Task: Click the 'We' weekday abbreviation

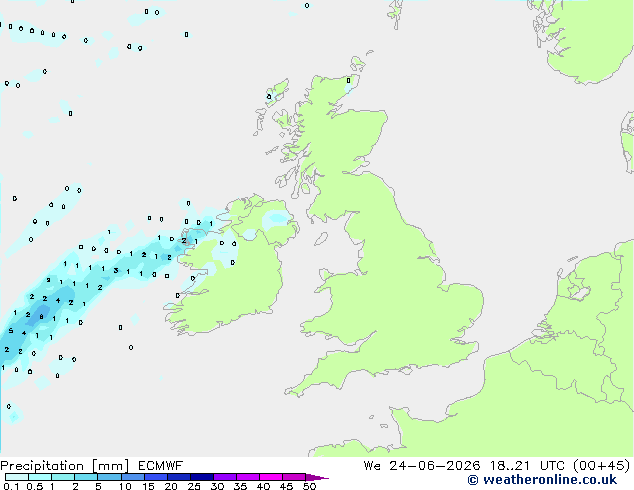Action: pyautogui.click(x=372, y=465)
